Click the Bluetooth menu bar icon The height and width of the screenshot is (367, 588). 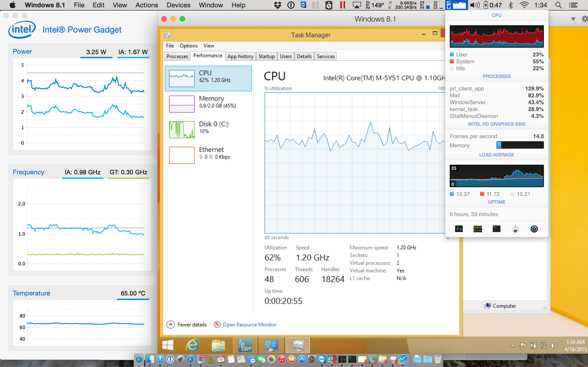[511, 5]
